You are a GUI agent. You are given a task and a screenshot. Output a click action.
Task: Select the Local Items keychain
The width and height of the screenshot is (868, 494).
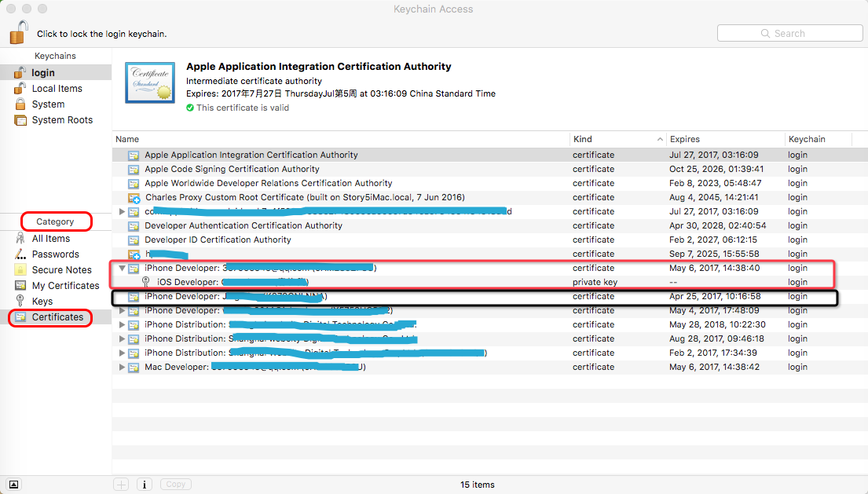55,89
